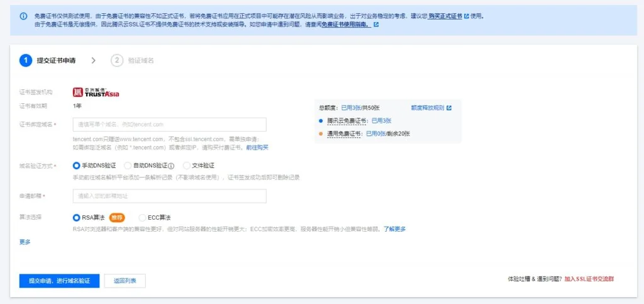Select the 手动DNS验证 radio option
Image resolution: width=644 pixels, height=304 pixels.
76,166
